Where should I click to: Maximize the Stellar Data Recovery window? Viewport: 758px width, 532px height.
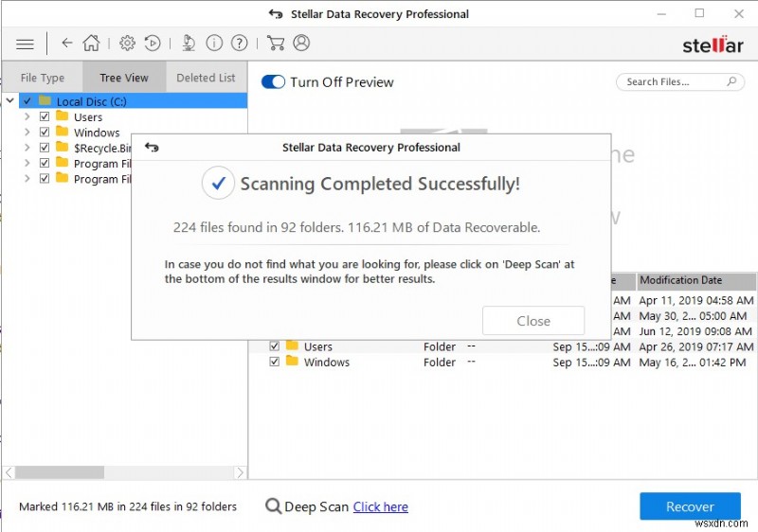pos(699,13)
